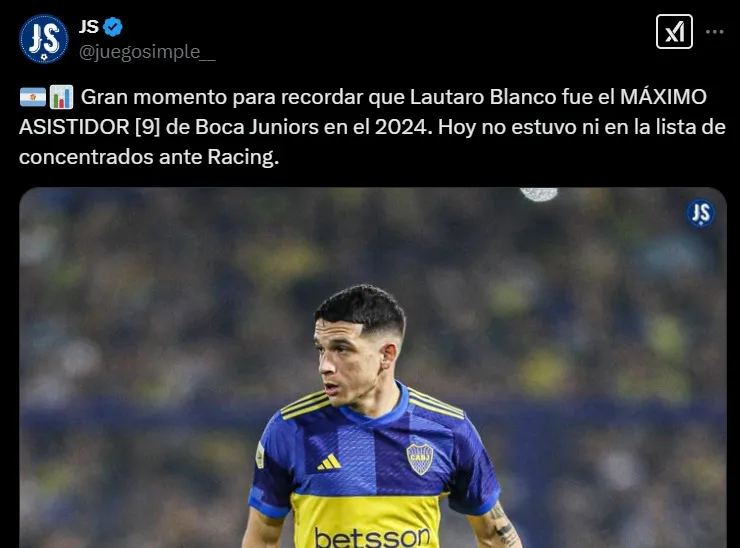740x548 pixels.
Task: Click the Adidas logo on the jersey
Action: pyautogui.click(x=329, y=462)
